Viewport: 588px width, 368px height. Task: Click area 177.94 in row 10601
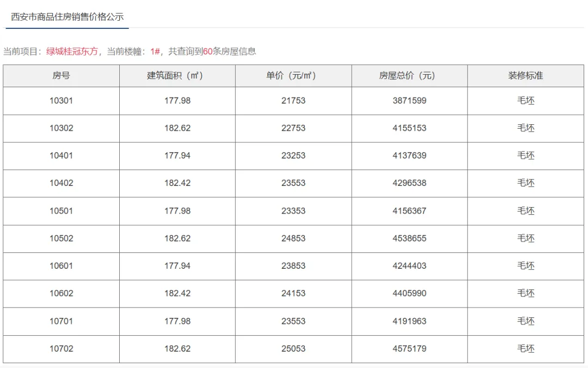coord(177,266)
